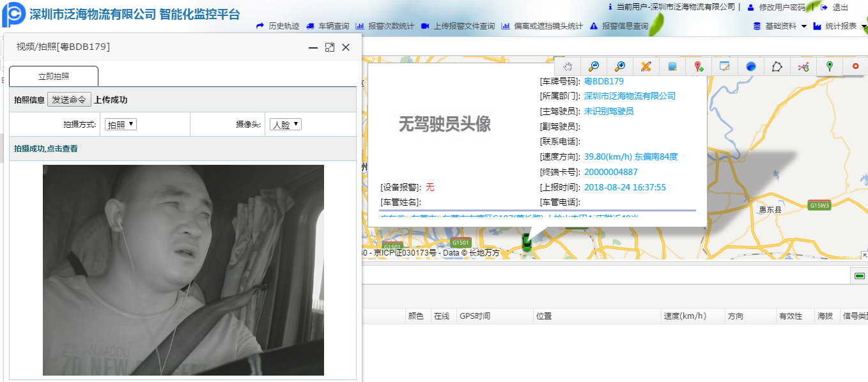Viewport: 868px width, 382px height.
Task: Click the red circle record tool
Action: 855,66
